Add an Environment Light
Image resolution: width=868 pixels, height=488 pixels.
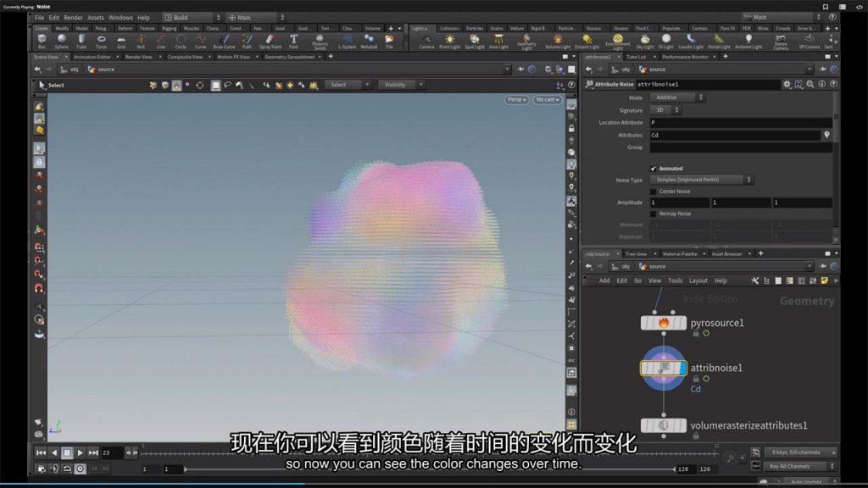[x=618, y=42]
